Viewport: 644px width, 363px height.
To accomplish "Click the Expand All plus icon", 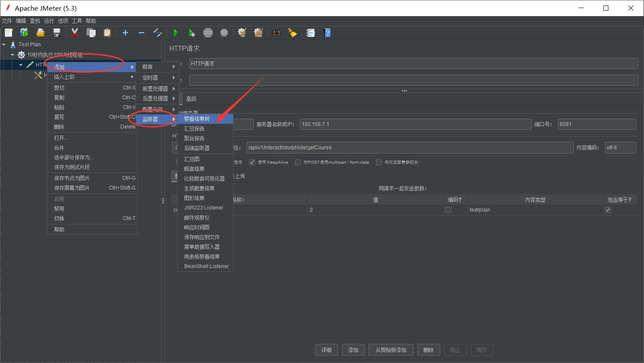I will [x=125, y=33].
